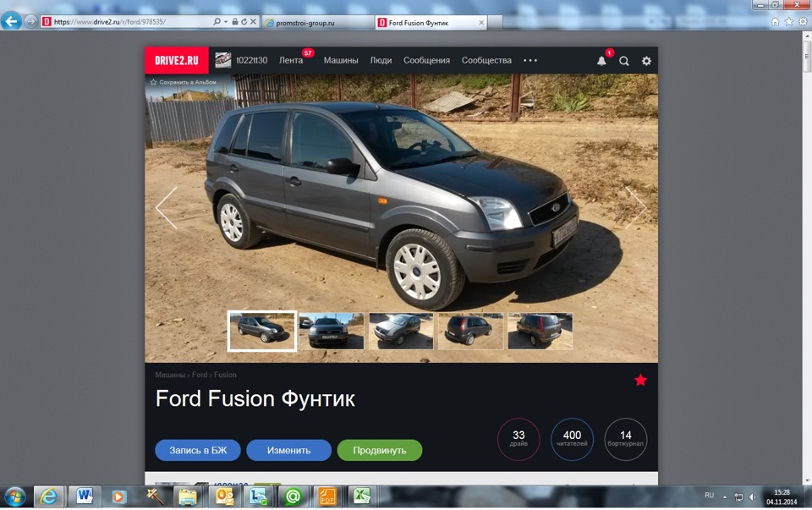Open the browser Favorites star
The image size is (812, 510).
tap(788, 22)
